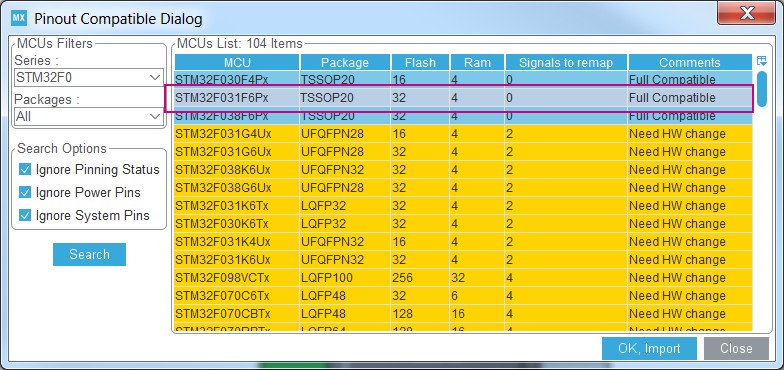Select the STM32F030K6Tx row

coord(464,224)
